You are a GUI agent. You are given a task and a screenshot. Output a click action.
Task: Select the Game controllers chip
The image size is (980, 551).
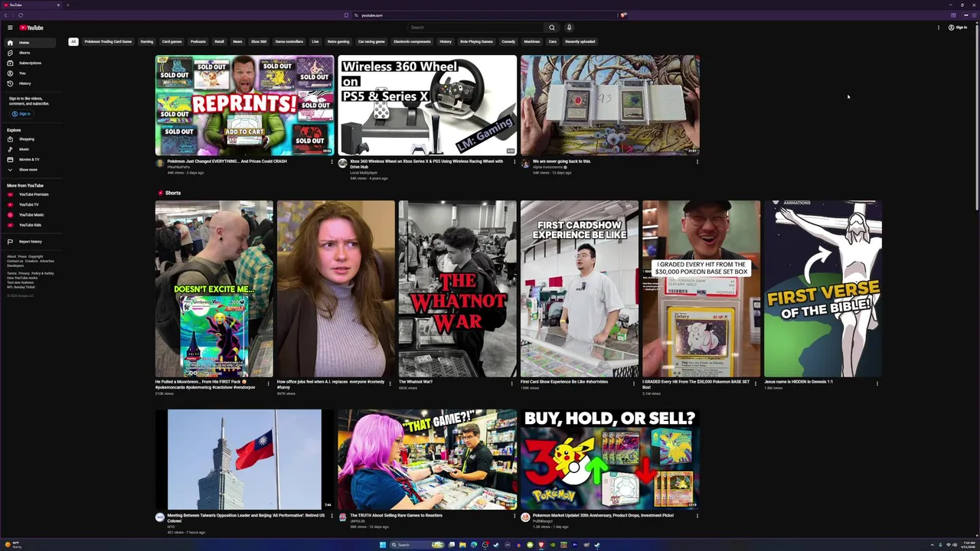[x=289, y=41]
